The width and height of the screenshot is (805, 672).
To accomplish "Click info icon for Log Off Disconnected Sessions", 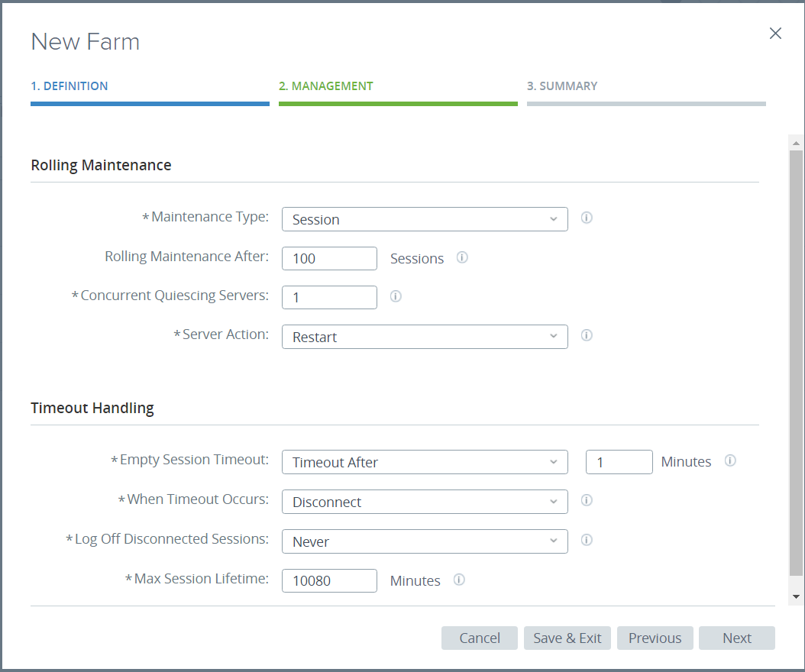I will [x=587, y=540].
